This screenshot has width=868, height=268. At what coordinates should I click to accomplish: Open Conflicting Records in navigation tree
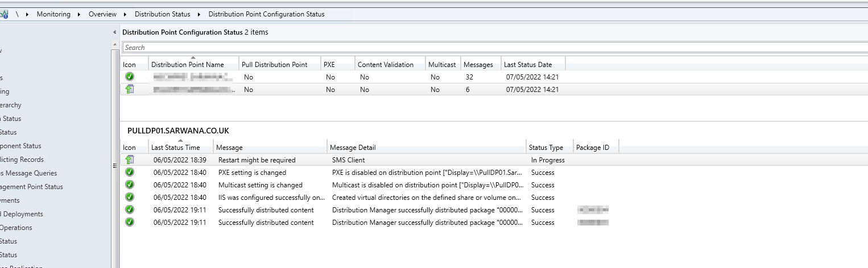click(22, 160)
